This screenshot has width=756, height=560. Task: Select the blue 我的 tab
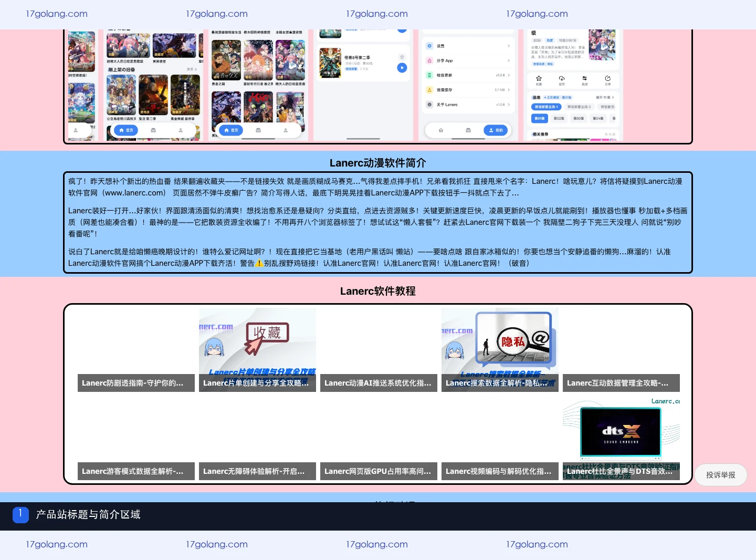point(496,130)
